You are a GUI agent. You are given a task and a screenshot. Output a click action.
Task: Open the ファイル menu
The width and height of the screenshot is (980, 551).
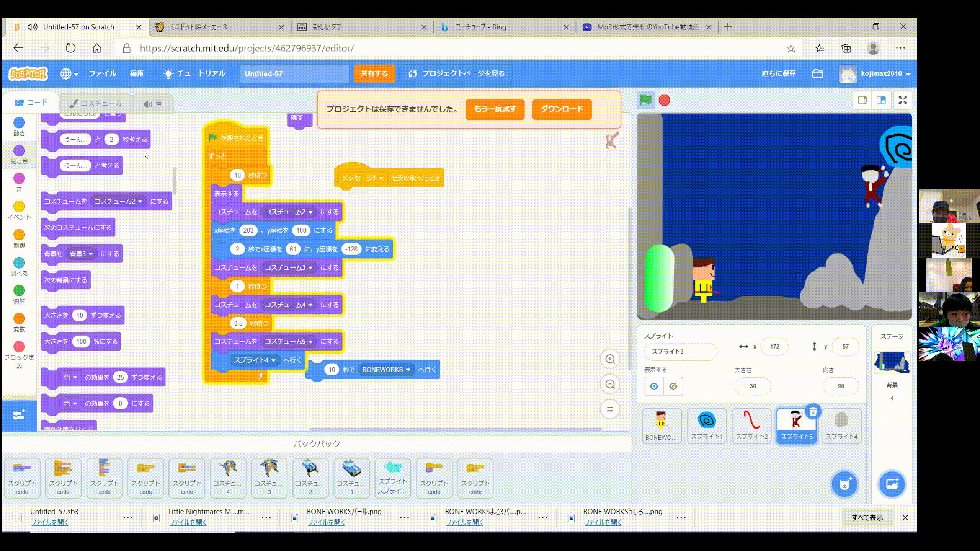point(102,73)
